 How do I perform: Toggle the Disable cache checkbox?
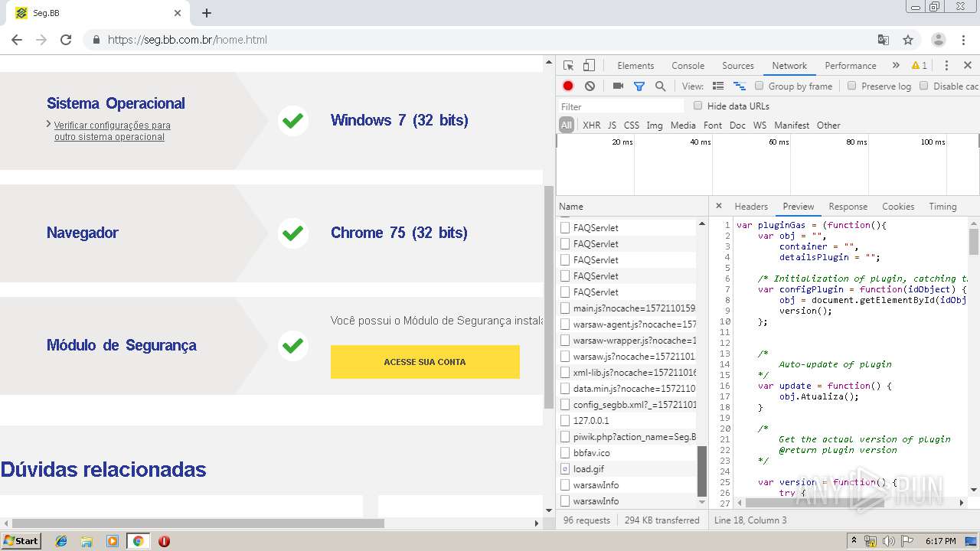click(923, 86)
